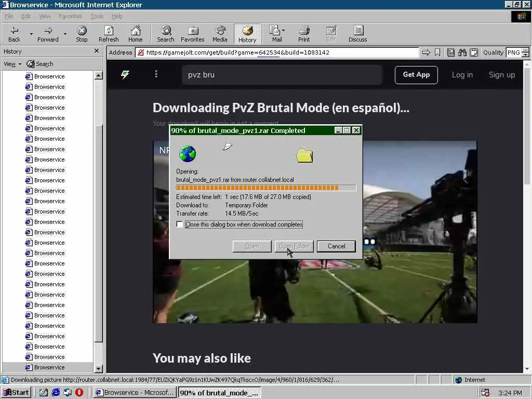Click the Game Jolt search box containing 'pvz bru'
Screen dimensions: 532x399
(x=282, y=75)
